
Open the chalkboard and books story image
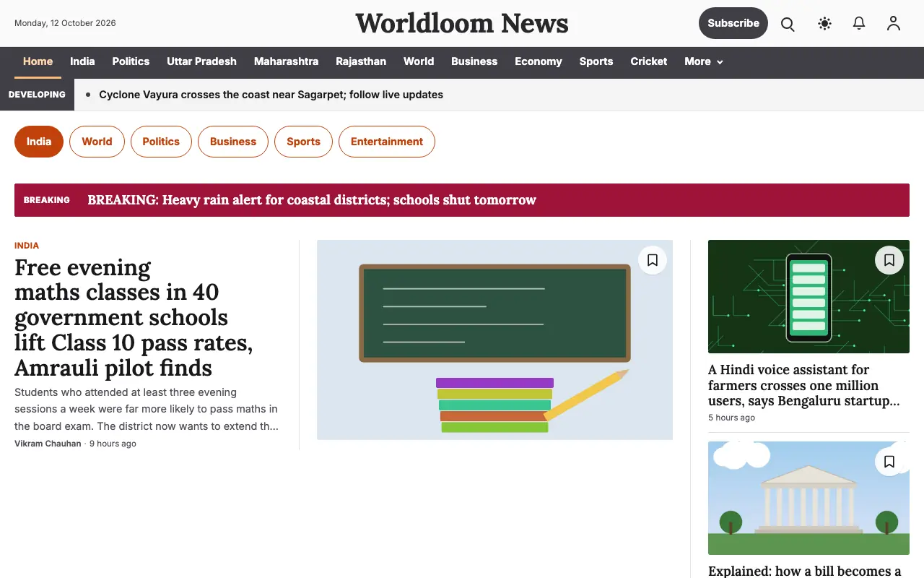(x=494, y=340)
